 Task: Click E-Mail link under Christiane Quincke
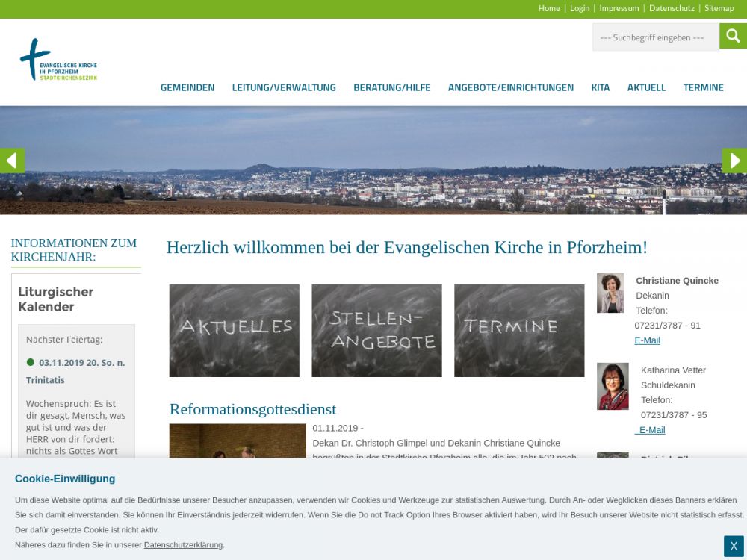coord(647,340)
